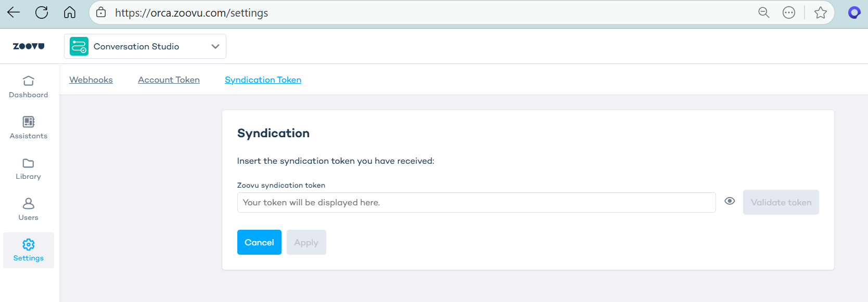Open the Library section
This screenshot has height=302, width=868.
pyautogui.click(x=29, y=169)
